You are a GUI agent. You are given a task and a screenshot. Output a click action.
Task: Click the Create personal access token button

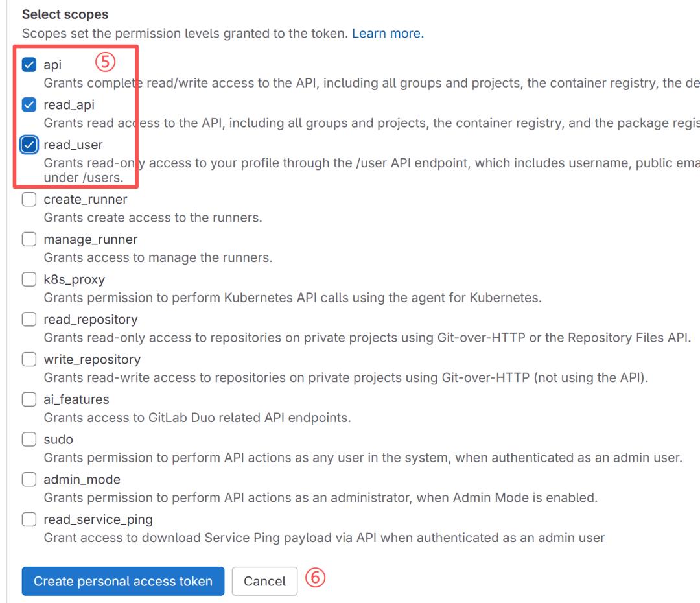[x=122, y=581]
